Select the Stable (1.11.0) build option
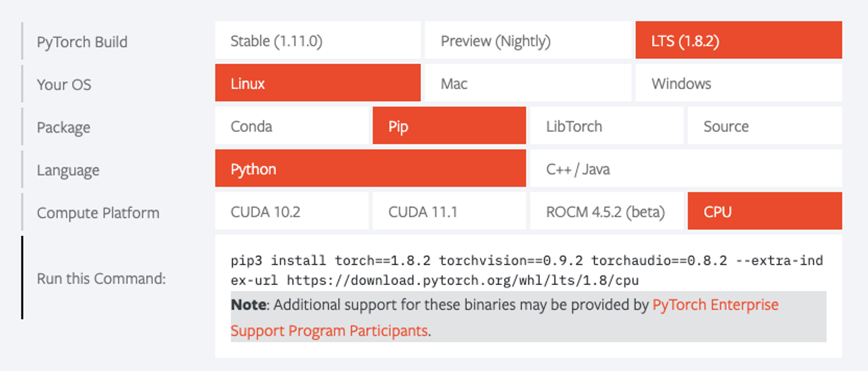The image size is (868, 371). (x=317, y=41)
